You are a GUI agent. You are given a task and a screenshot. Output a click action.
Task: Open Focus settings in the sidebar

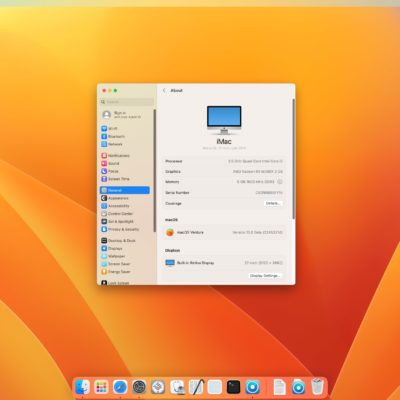(x=125, y=171)
